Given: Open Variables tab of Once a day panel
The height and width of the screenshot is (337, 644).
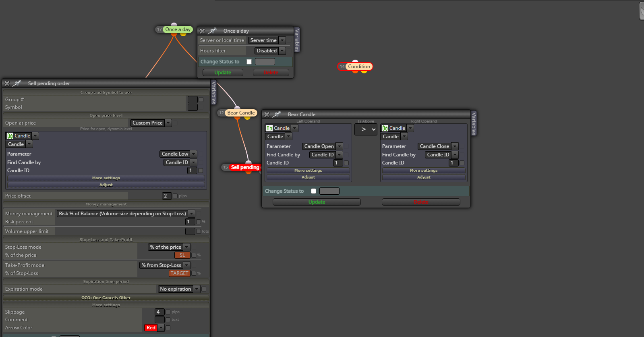Looking at the screenshot, I should click(297, 40).
